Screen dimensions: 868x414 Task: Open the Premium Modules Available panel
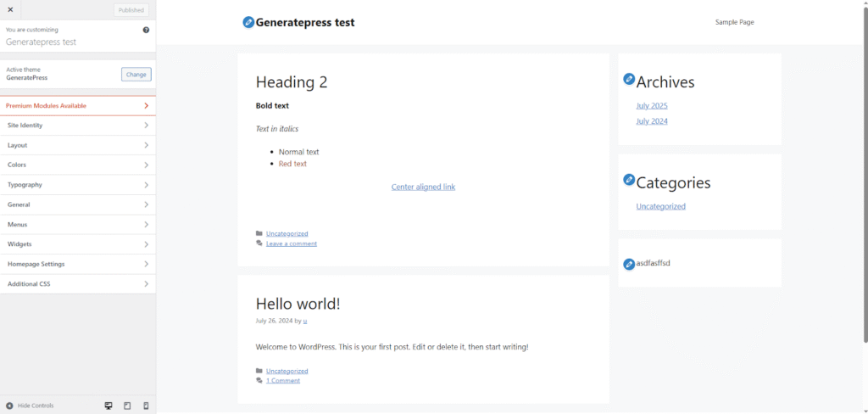tap(78, 105)
